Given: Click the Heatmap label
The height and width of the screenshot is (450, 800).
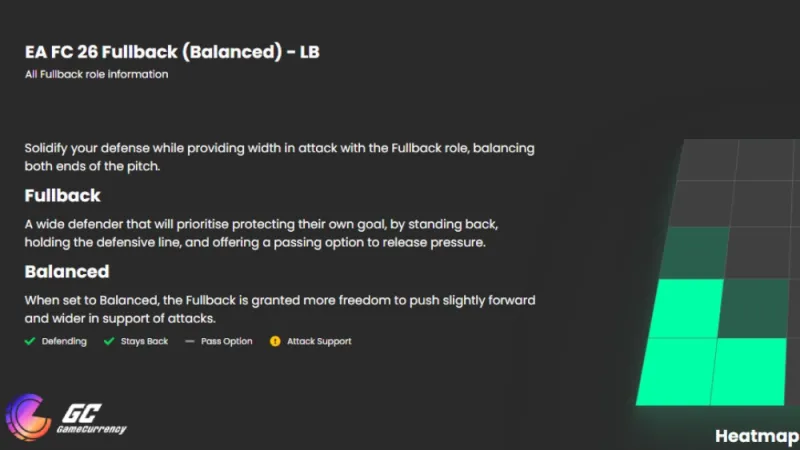Looking at the screenshot, I should [756, 436].
